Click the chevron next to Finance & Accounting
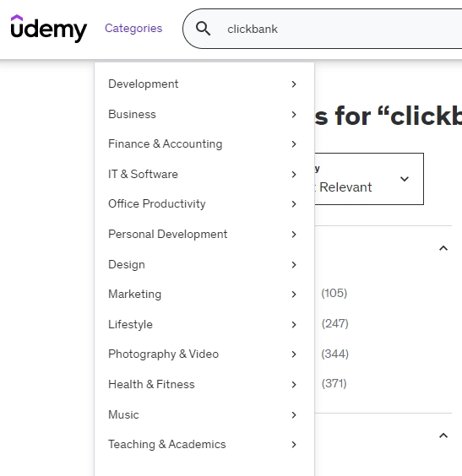462x476 pixels. 293,143
